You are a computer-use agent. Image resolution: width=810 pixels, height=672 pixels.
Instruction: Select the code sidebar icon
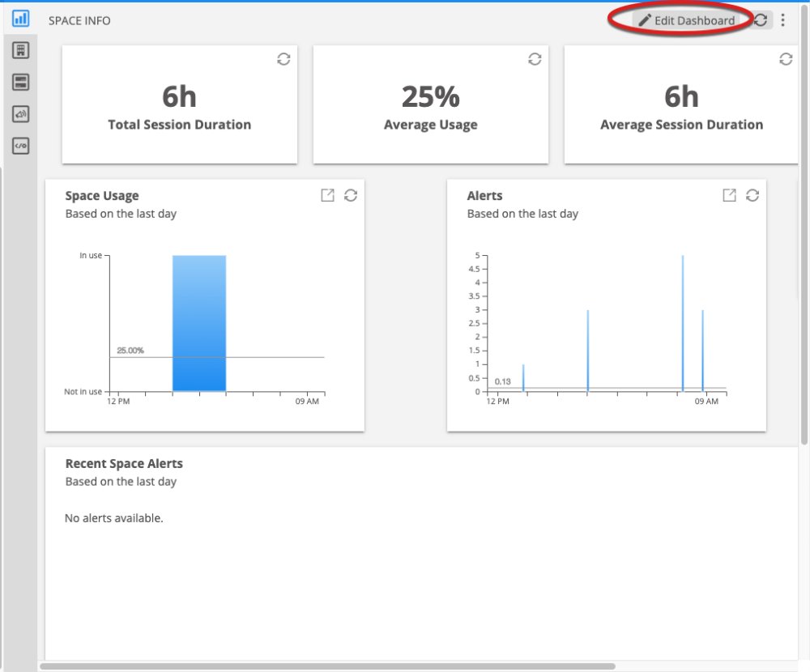coord(20,146)
